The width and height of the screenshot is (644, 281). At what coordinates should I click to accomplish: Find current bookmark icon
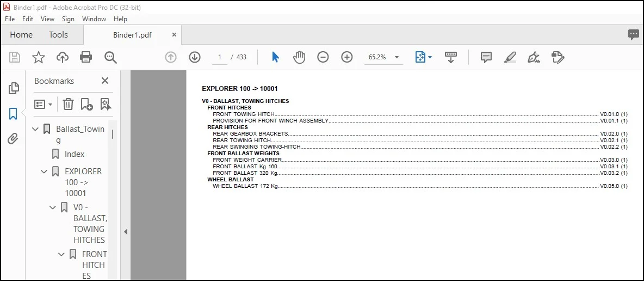tap(106, 104)
